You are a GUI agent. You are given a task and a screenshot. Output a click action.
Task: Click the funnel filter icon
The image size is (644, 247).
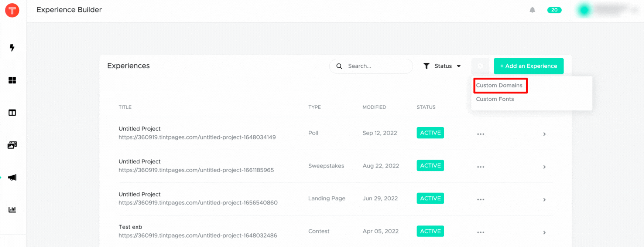[426, 66]
